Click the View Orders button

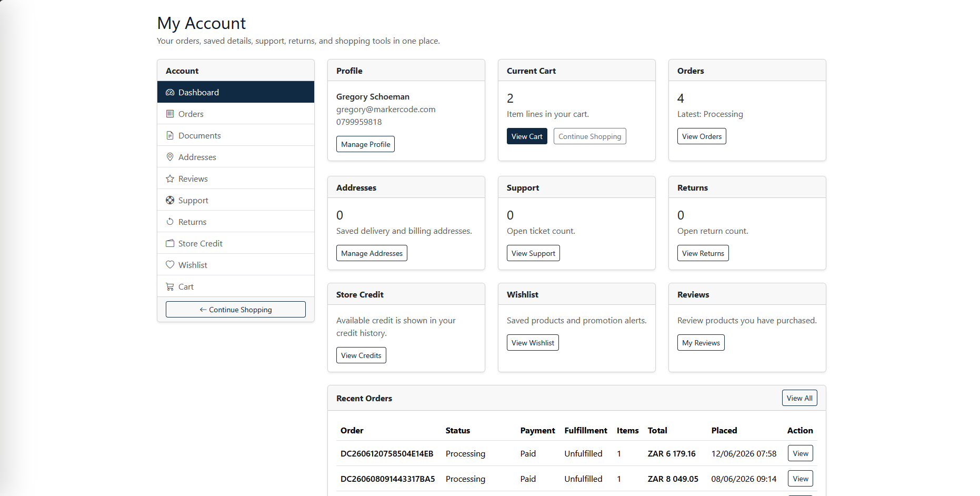(x=702, y=136)
